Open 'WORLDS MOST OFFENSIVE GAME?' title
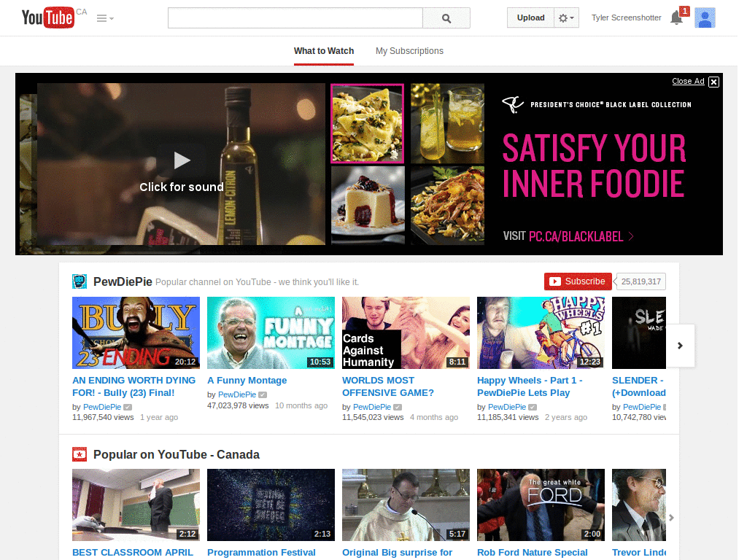The width and height of the screenshot is (747, 560). tap(388, 386)
